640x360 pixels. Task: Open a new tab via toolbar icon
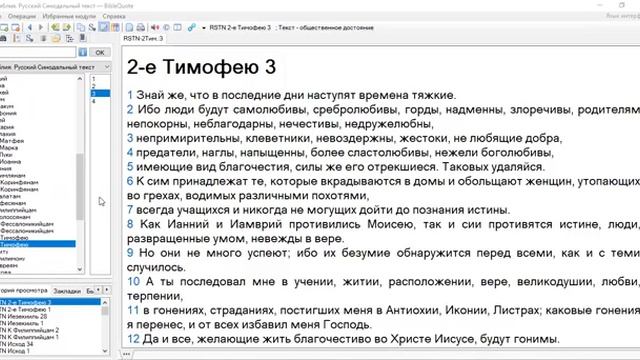tap(4, 27)
